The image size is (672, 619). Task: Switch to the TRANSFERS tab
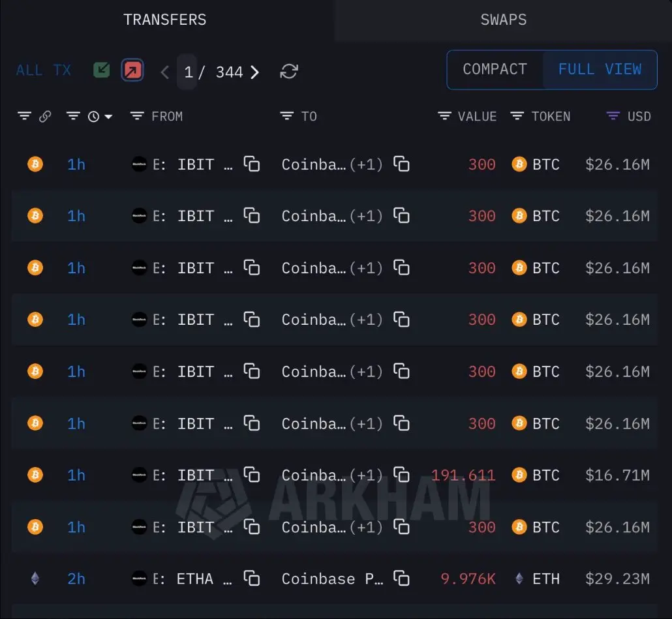coord(165,20)
